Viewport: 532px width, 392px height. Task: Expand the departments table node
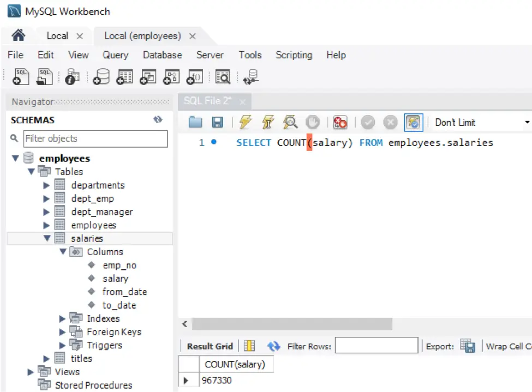(47, 185)
